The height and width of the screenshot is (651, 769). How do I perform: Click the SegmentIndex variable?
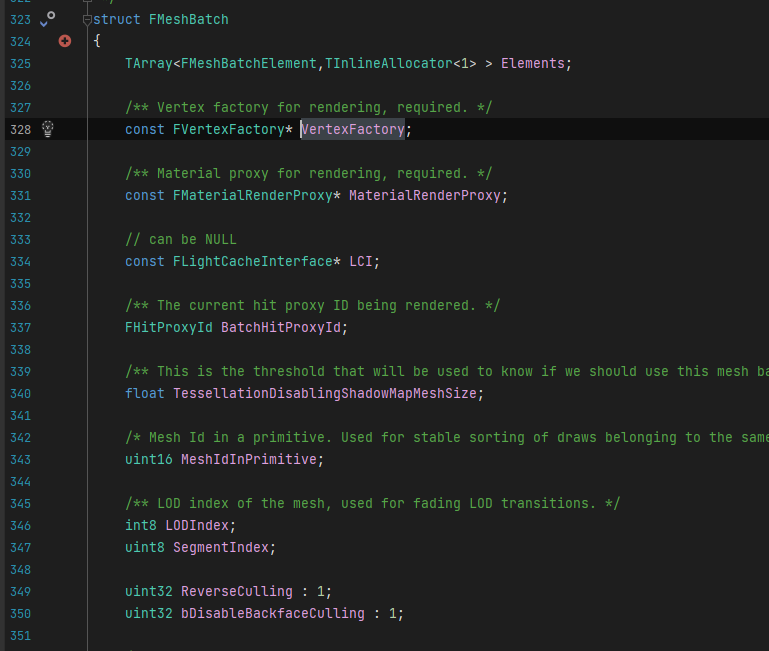click(221, 547)
